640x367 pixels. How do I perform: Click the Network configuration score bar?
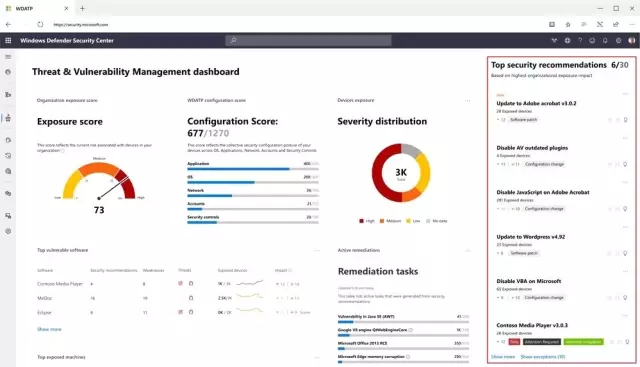click(253, 196)
